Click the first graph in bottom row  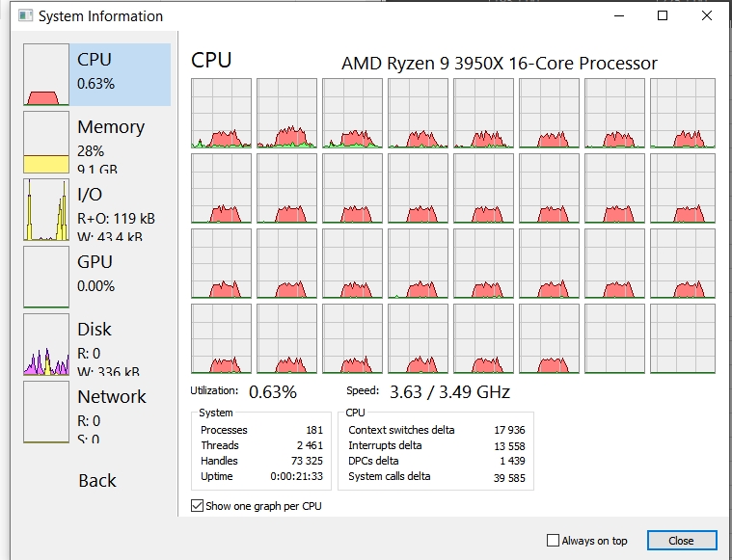(x=222, y=338)
